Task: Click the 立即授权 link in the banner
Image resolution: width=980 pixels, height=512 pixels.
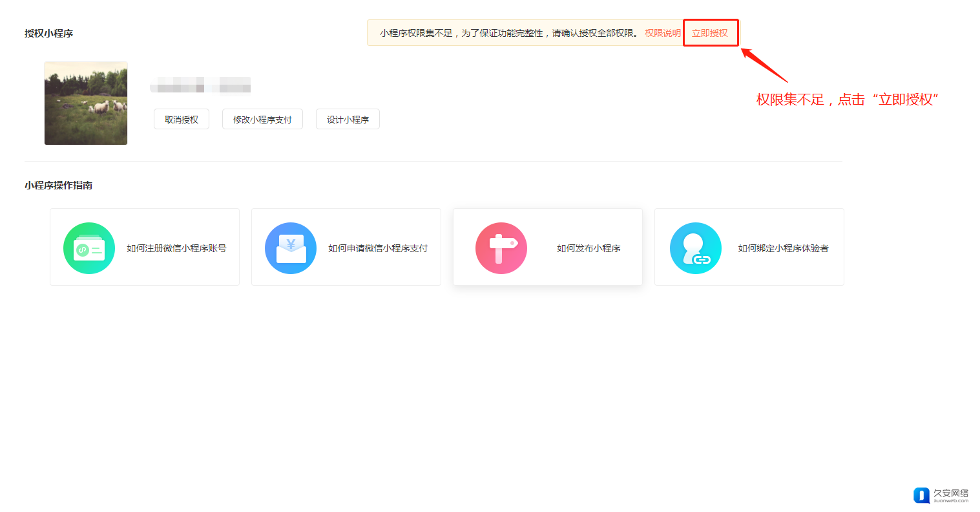Action: pos(710,33)
